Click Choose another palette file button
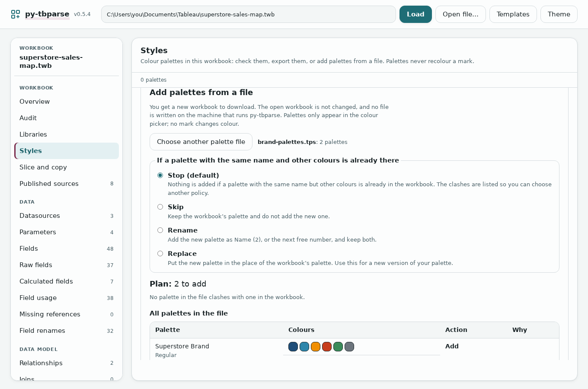 tap(201, 142)
